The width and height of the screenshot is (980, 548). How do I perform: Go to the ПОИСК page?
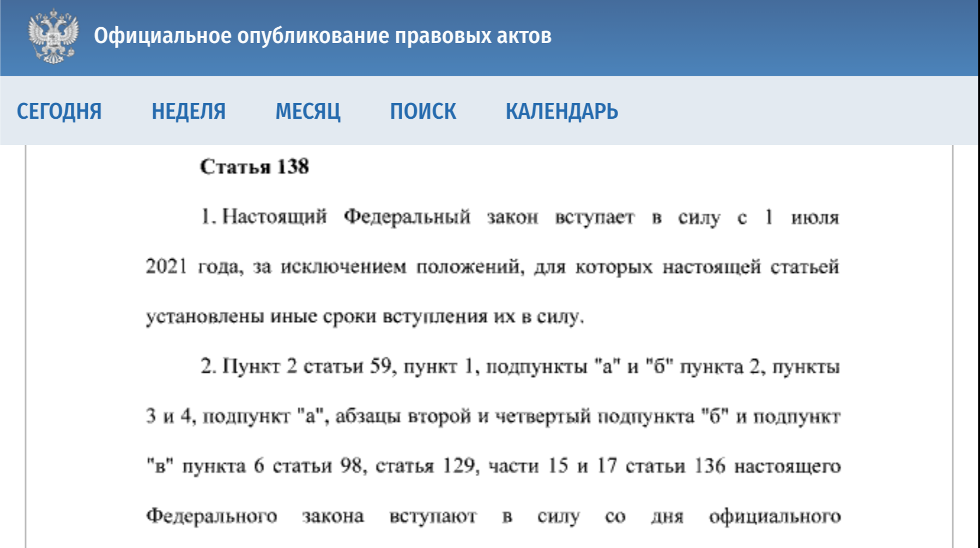click(422, 111)
